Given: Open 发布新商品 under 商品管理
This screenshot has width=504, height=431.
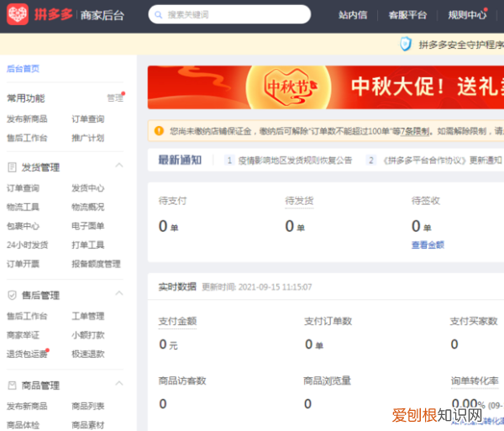Looking at the screenshot, I should 27,406.
